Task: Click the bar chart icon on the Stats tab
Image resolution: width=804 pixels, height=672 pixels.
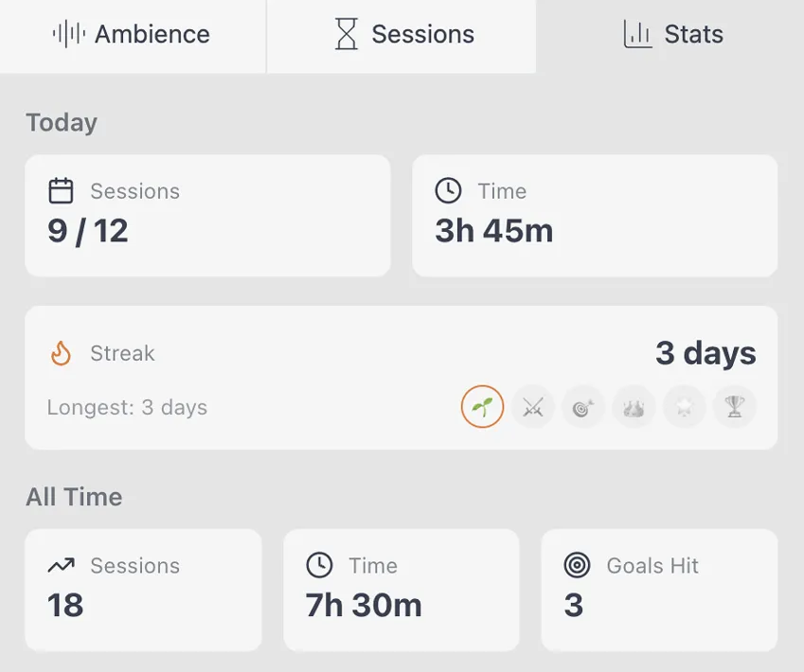Action: [637, 34]
